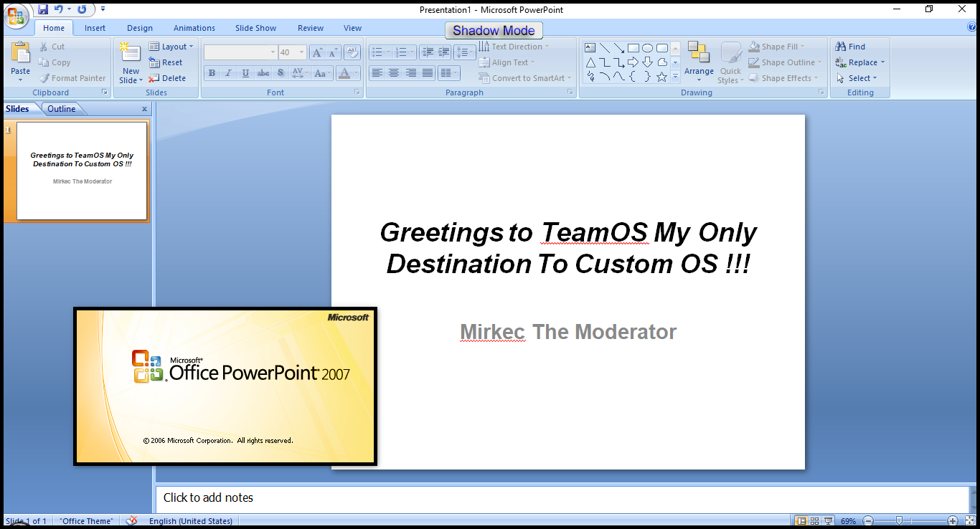Screen dimensions: 980x529
Task: Run spelling check from status bar
Action: click(131, 521)
